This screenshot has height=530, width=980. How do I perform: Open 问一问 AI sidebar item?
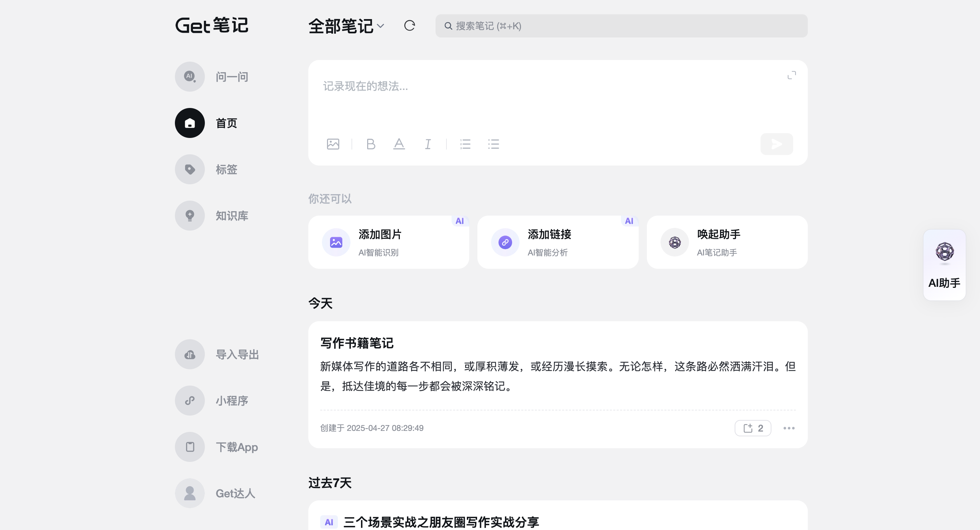tap(190, 77)
